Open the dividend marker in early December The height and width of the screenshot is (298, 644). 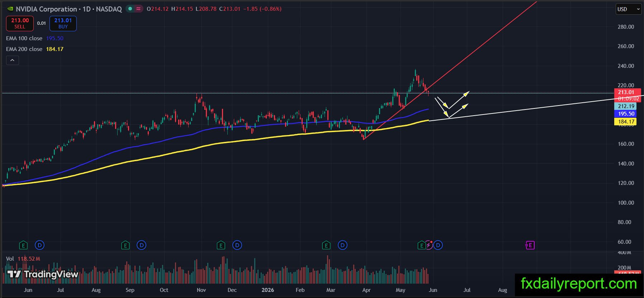[x=237, y=245]
